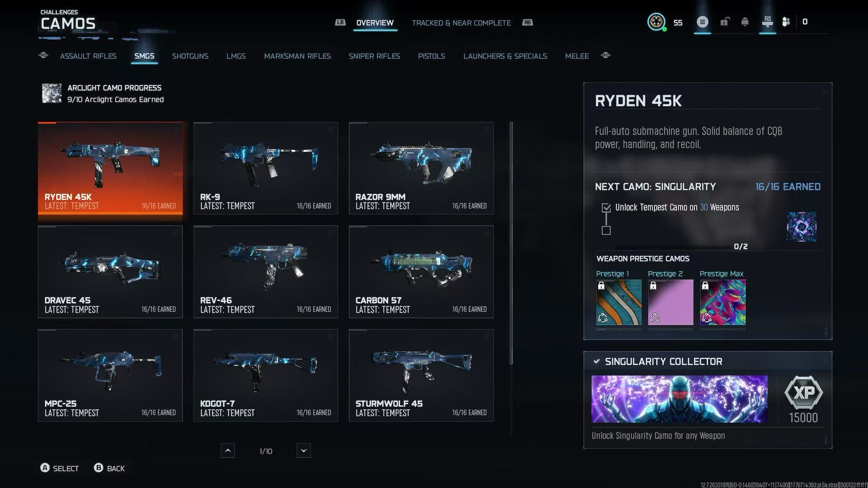This screenshot has height=488, width=868.
Task: Toggle the empty second challenge checkbox
Action: 606,230
